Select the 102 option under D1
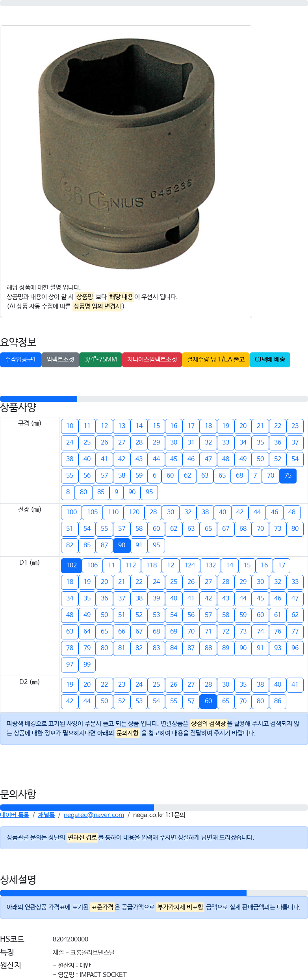Image resolution: width=308 pixels, height=980 pixels. pos(71,565)
